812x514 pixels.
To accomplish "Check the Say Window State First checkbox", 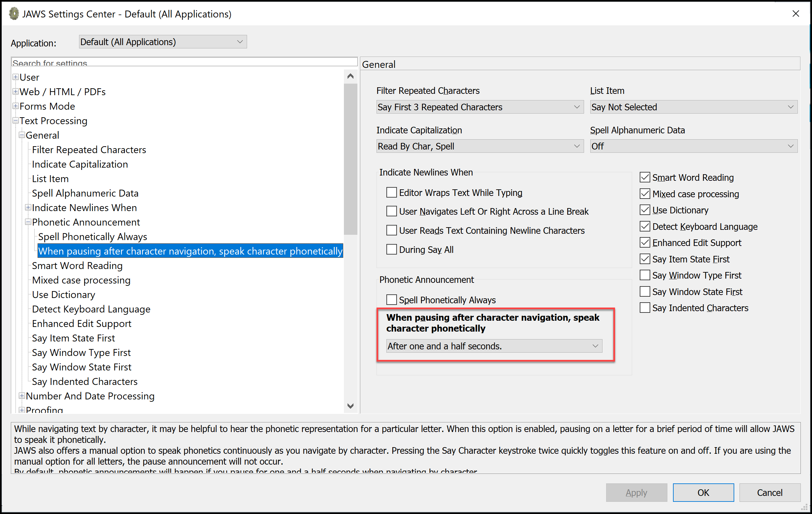I will (645, 291).
